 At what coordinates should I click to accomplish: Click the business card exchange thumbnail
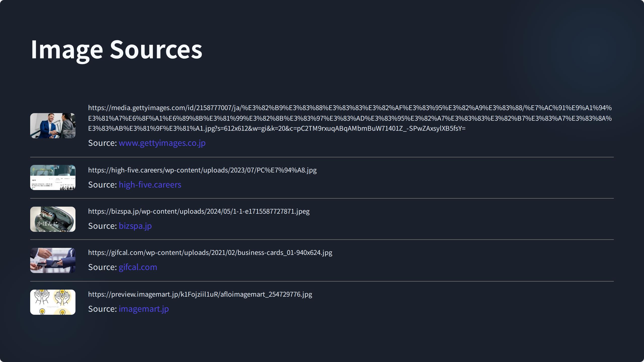[53, 260]
